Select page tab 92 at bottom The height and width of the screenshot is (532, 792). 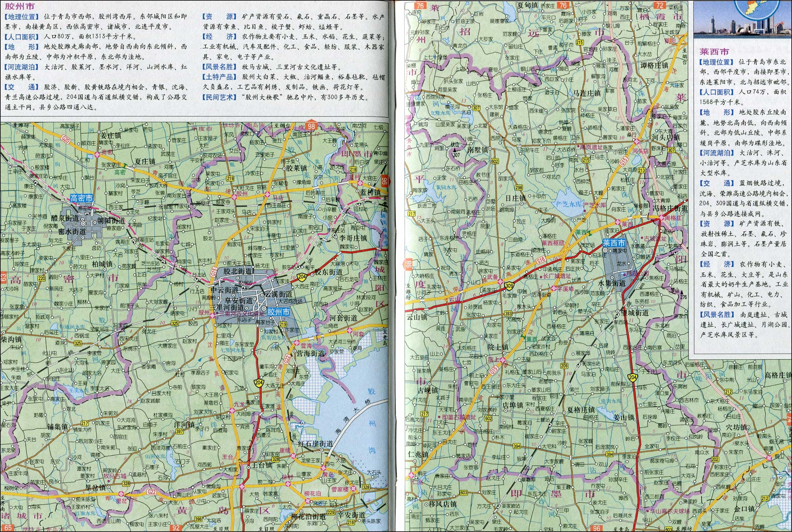coord(176,528)
